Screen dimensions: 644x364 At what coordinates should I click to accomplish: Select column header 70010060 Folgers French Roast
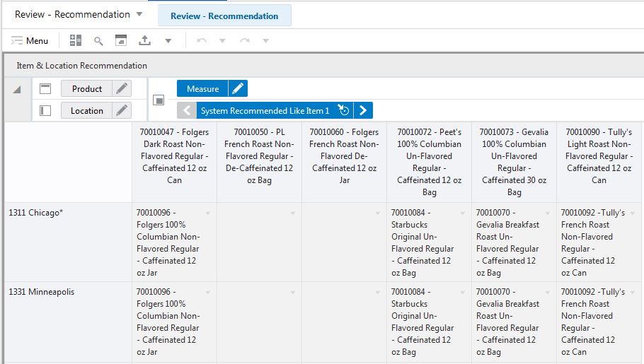click(x=344, y=162)
